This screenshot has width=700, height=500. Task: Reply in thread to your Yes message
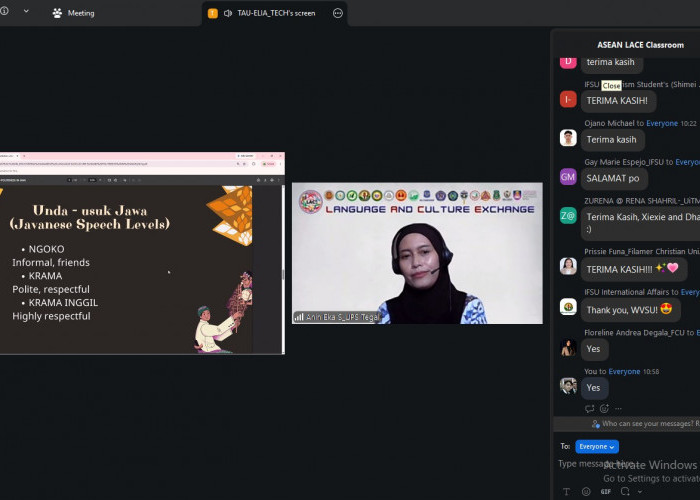(589, 408)
